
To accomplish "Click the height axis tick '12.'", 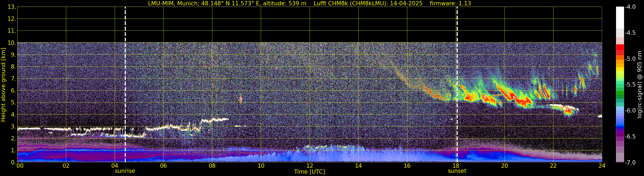I will (12, 19).
